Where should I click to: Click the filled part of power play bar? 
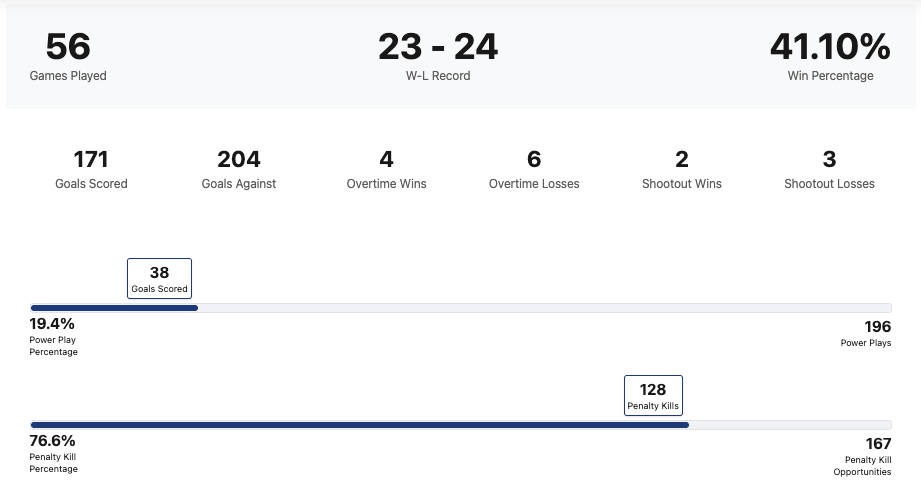pyautogui.click(x=114, y=308)
